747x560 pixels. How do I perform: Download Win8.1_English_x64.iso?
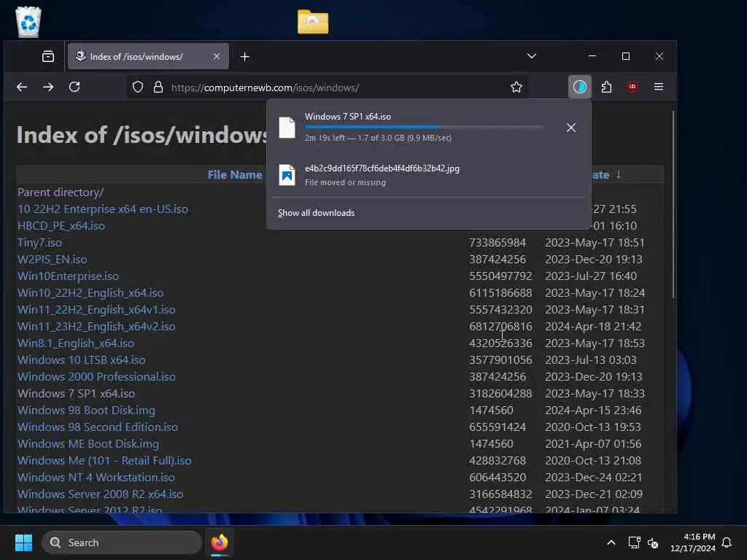(76, 343)
